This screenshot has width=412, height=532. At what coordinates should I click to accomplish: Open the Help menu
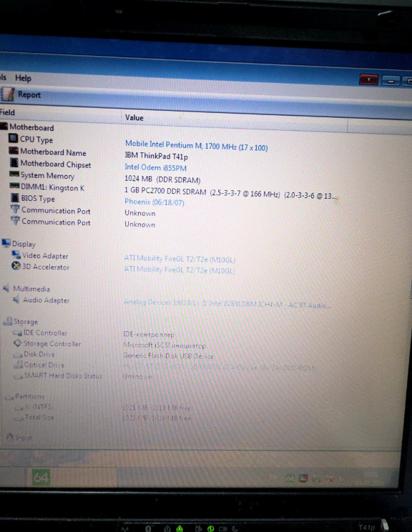coord(23,78)
